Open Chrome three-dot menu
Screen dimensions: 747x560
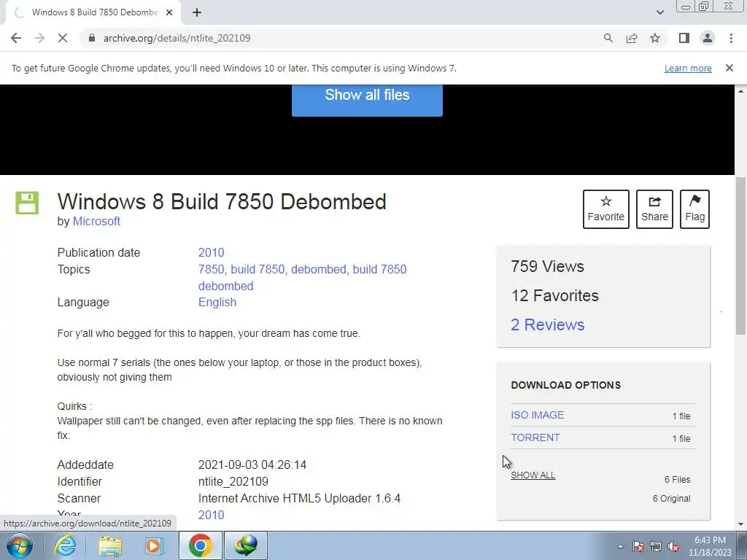click(731, 38)
